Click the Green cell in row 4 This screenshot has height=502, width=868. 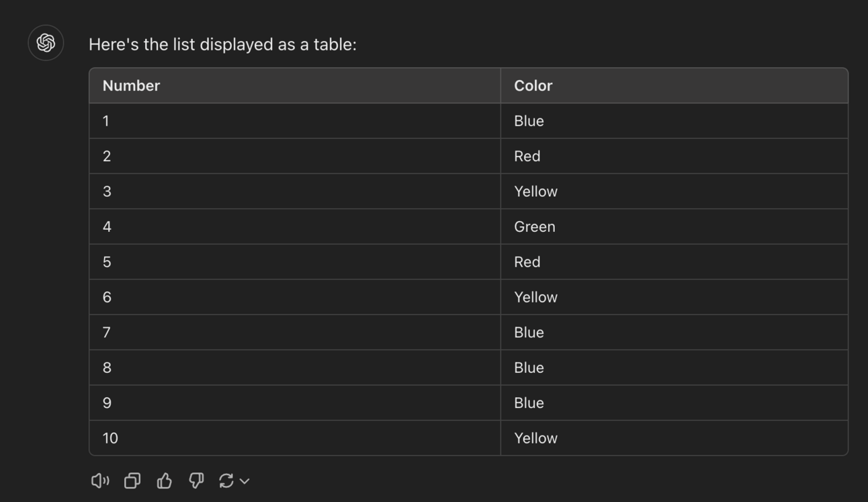pyautogui.click(x=535, y=227)
